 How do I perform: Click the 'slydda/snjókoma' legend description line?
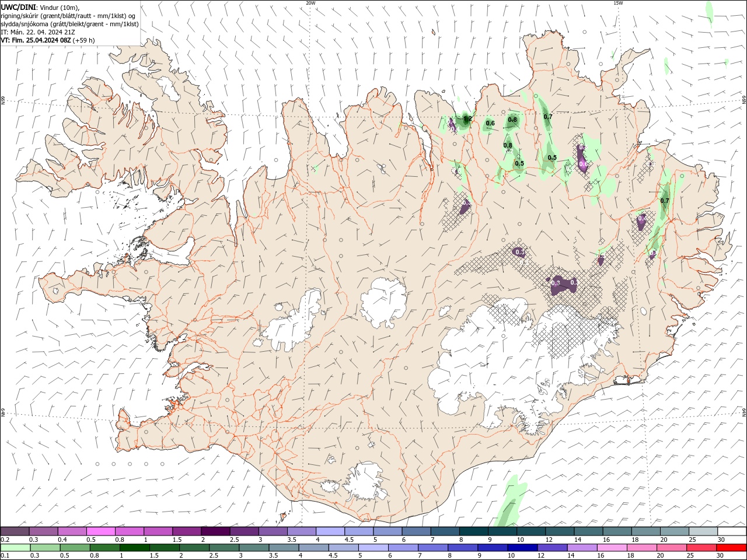click(x=69, y=24)
